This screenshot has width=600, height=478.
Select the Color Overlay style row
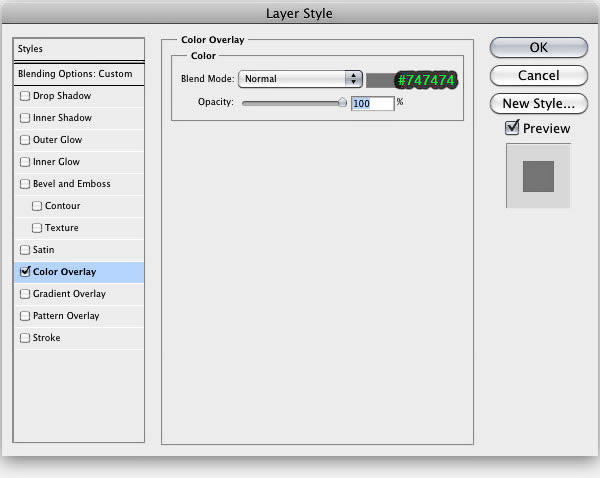[79, 272]
